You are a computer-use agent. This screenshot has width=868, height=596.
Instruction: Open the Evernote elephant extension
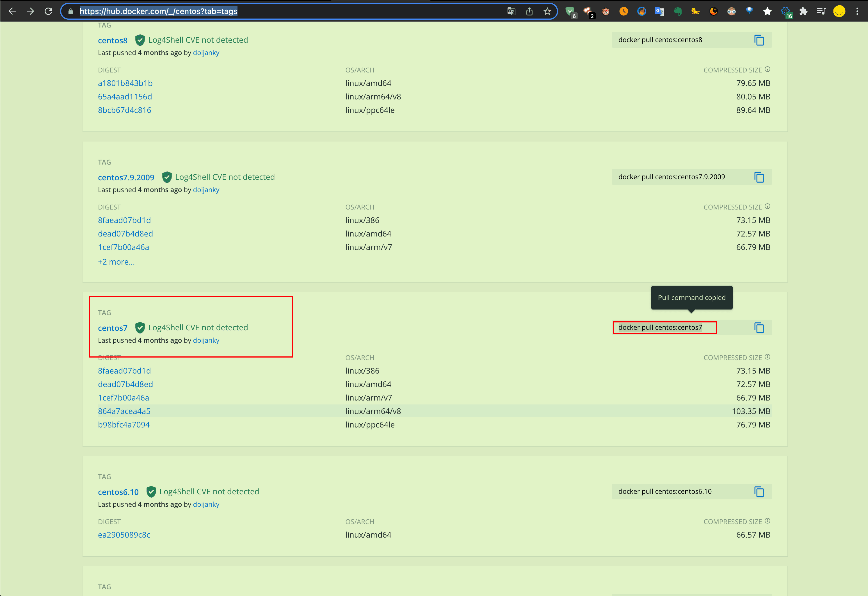coord(677,11)
